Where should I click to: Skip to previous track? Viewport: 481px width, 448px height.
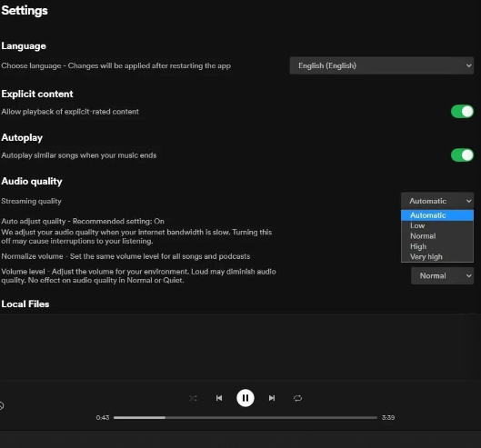[219, 398]
